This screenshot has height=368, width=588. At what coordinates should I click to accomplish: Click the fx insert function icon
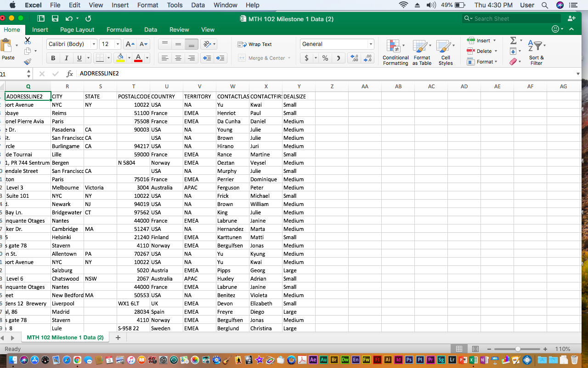tap(70, 74)
